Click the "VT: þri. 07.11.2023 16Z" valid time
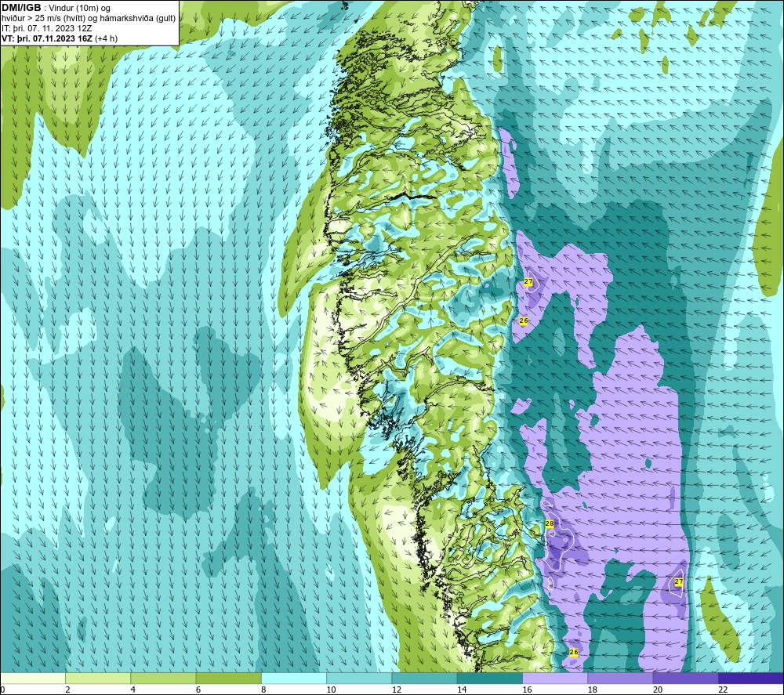Image resolution: width=784 pixels, height=695 pixels. click(47, 38)
